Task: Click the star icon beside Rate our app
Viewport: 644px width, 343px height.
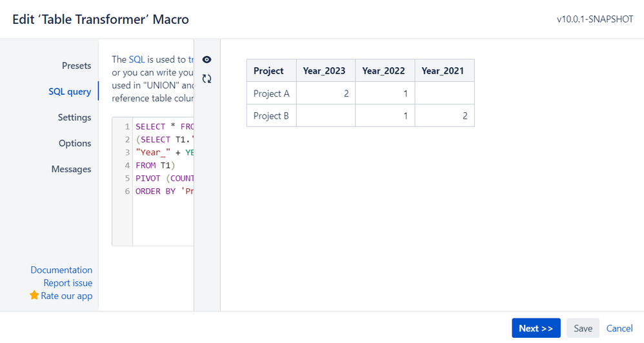Action: click(x=34, y=295)
